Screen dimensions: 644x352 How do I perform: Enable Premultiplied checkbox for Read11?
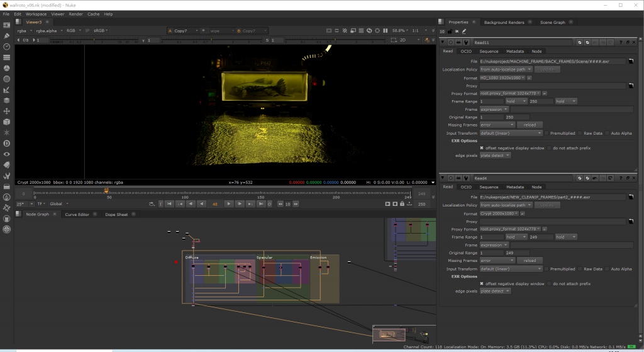547,133
